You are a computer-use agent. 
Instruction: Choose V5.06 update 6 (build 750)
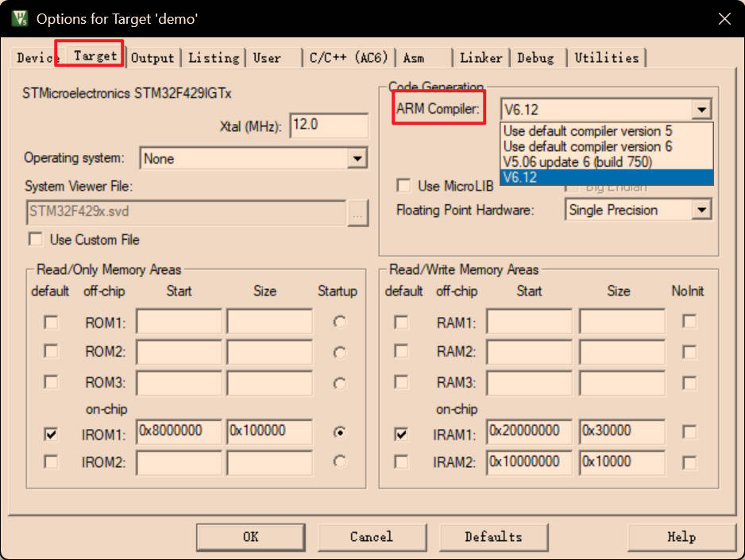(x=577, y=162)
